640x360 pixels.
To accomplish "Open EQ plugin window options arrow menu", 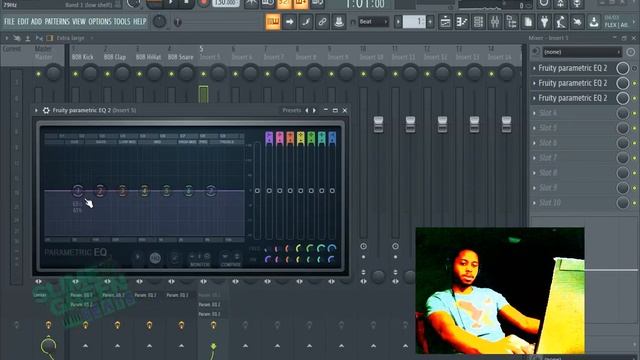I will 36,110.
